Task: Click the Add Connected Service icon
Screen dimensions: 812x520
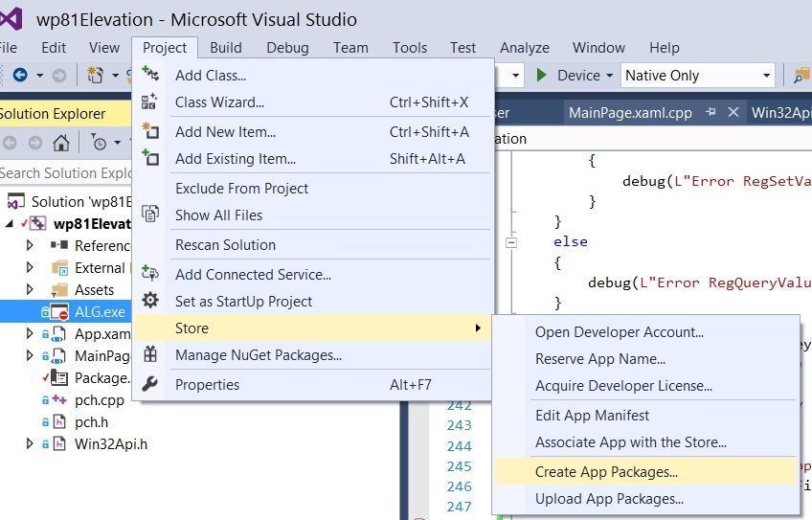Action: pyautogui.click(x=150, y=272)
